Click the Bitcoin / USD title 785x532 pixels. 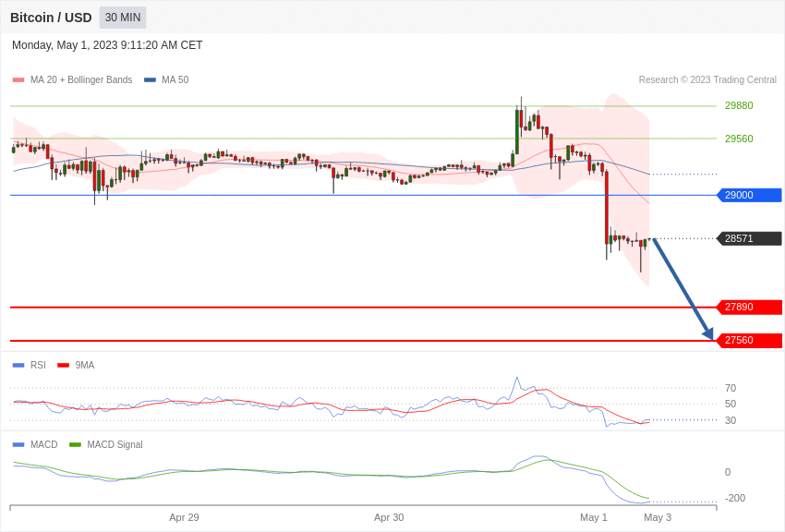(x=51, y=18)
